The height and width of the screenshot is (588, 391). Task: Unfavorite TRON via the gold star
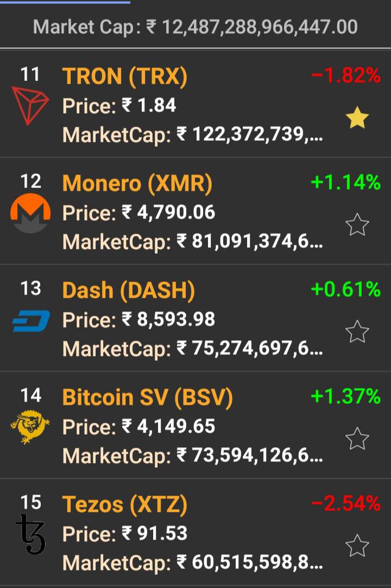pyautogui.click(x=357, y=118)
